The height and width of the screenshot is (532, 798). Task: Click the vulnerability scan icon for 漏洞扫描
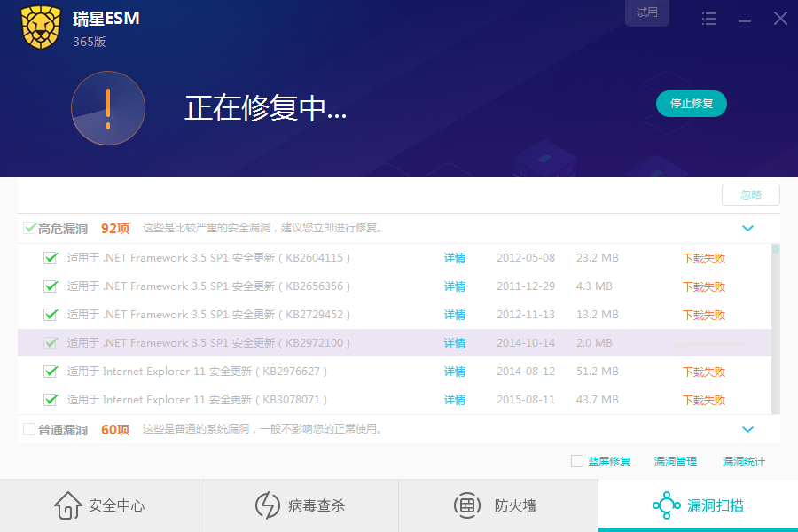tap(666, 505)
